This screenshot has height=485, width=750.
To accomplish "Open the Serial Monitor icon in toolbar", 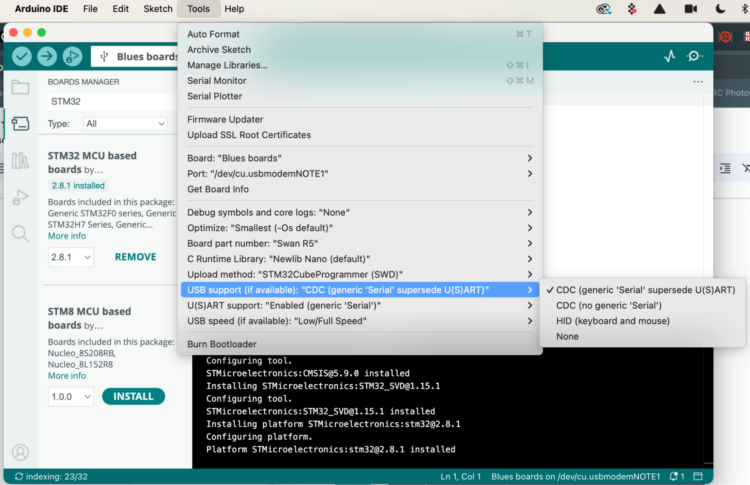I will 696,57.
